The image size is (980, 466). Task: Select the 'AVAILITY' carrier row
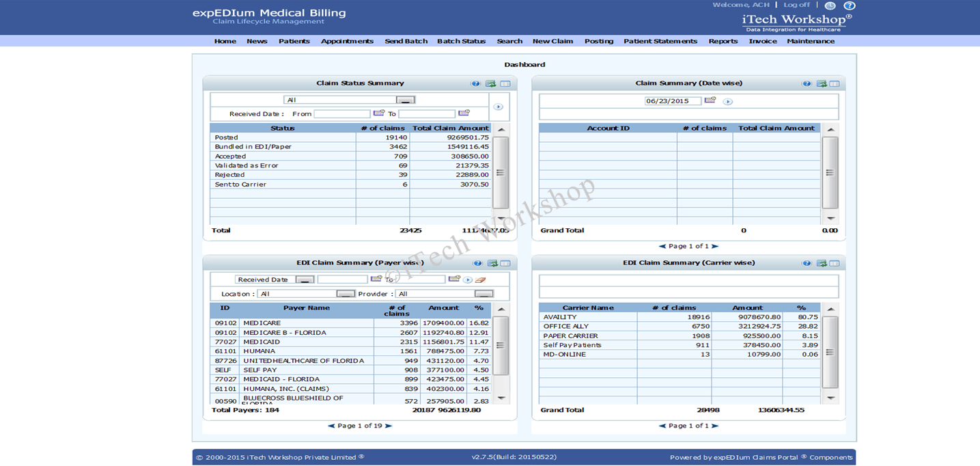(x=680, y=317)
